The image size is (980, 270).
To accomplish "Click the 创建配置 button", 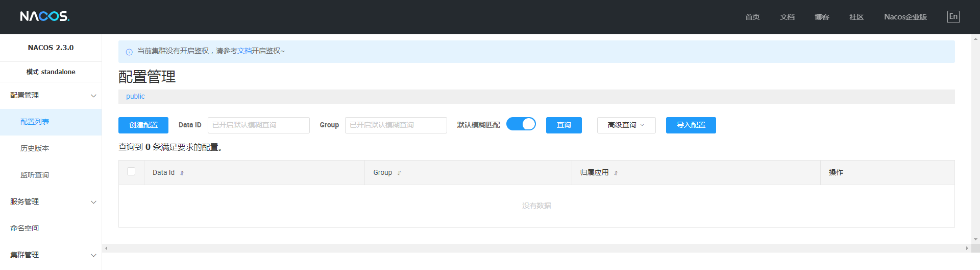I will (x=143, y=125).
